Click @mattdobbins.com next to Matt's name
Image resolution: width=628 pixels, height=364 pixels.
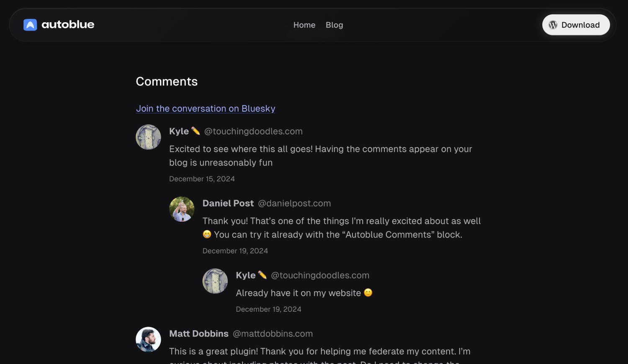(x=272, y=333)
